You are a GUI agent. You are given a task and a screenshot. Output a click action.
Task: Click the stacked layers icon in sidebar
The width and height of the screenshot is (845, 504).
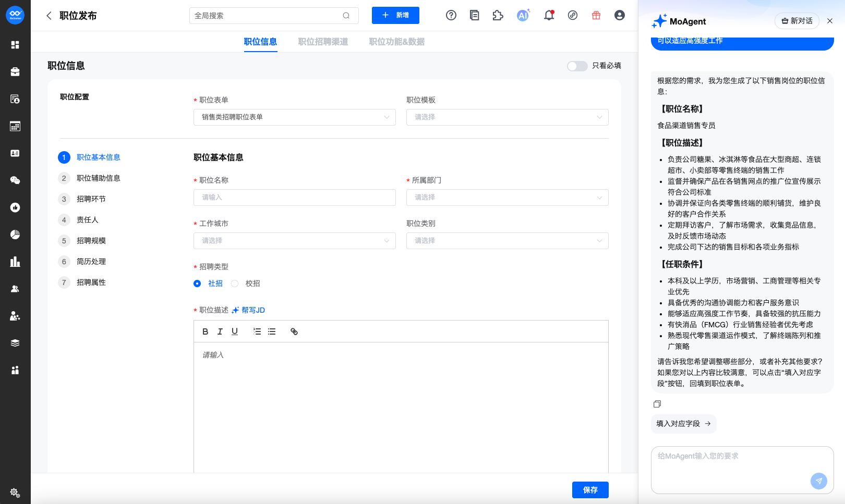point(15,343)
